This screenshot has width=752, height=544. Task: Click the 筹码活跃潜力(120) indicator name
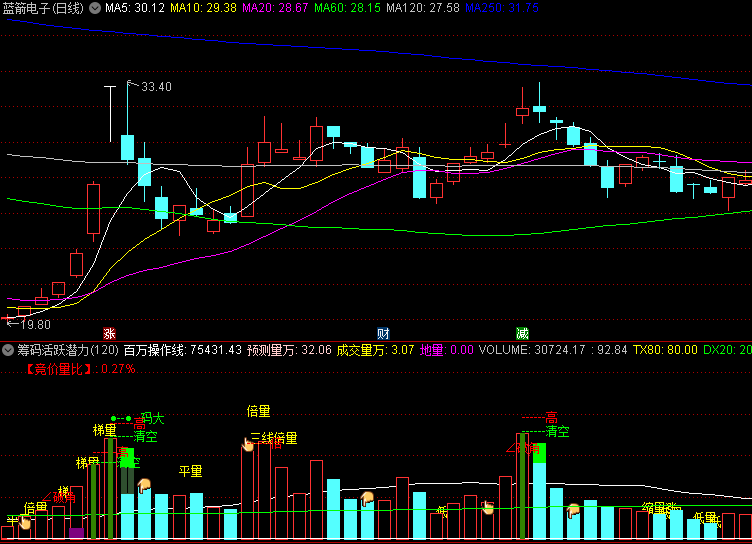pos(68,350)
